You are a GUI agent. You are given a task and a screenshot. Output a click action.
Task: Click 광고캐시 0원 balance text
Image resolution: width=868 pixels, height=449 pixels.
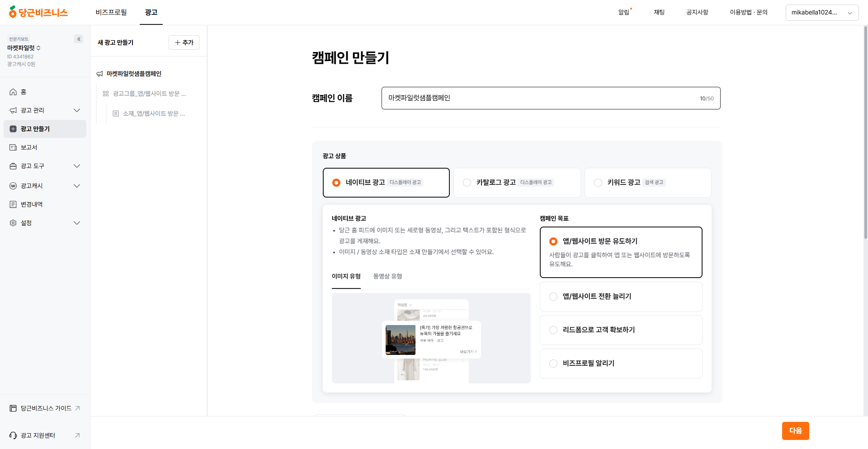pos(21,64)
